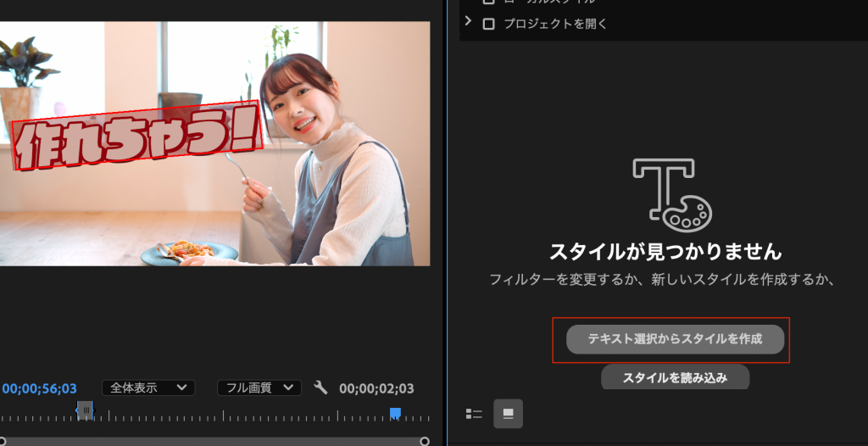868x446 pixels.
Task: Click the duration timecode 00;00;02;03
Action: 376,388
